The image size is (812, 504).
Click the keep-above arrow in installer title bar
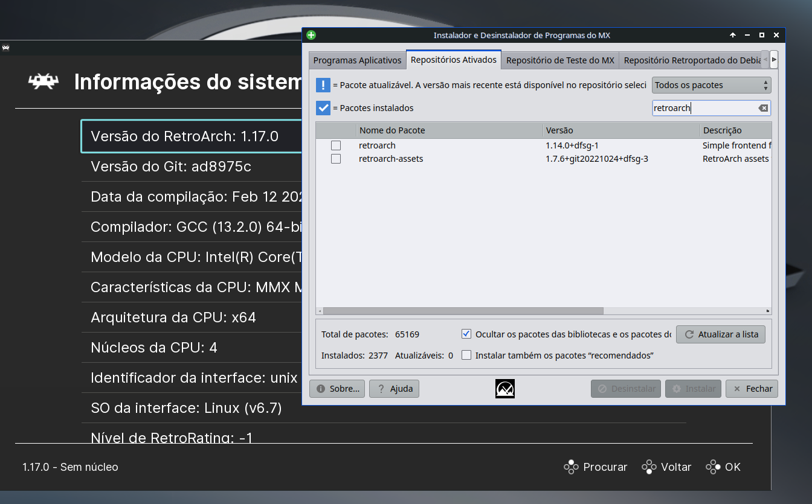[733, 35]
